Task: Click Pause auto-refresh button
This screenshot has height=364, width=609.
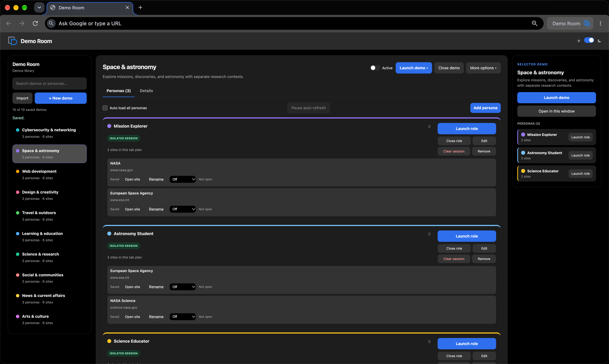Action: (x=308, y=108)
